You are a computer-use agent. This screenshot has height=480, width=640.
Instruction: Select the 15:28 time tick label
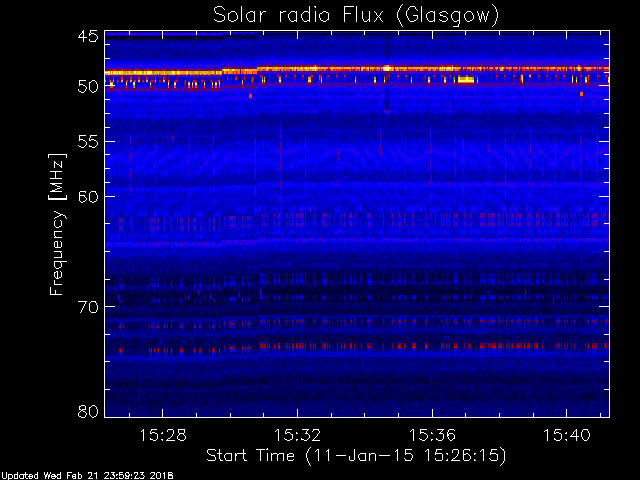pyautogui.click(x=167, y=435)
